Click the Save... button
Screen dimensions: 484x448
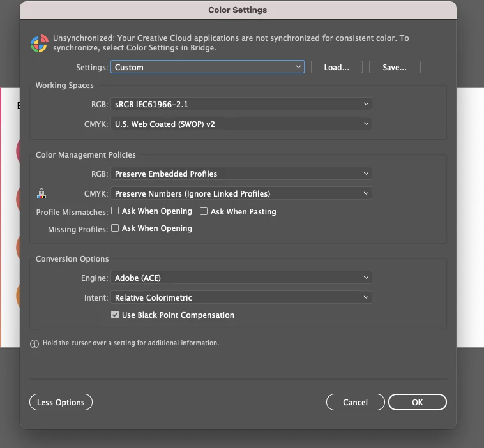click(395, 67)
